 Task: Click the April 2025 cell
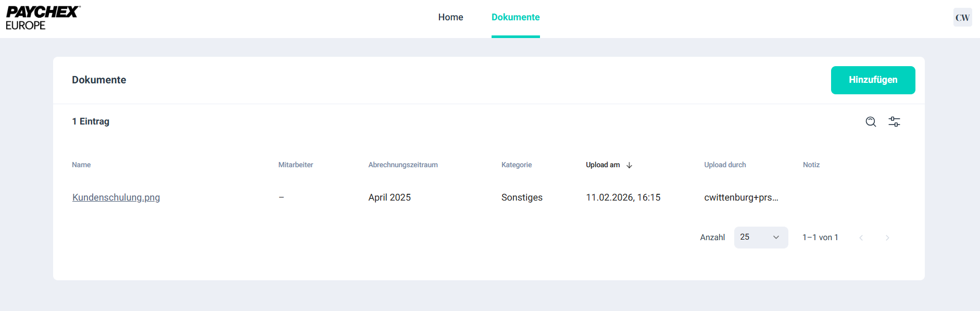pyautogui.click(x=390, y=197)
